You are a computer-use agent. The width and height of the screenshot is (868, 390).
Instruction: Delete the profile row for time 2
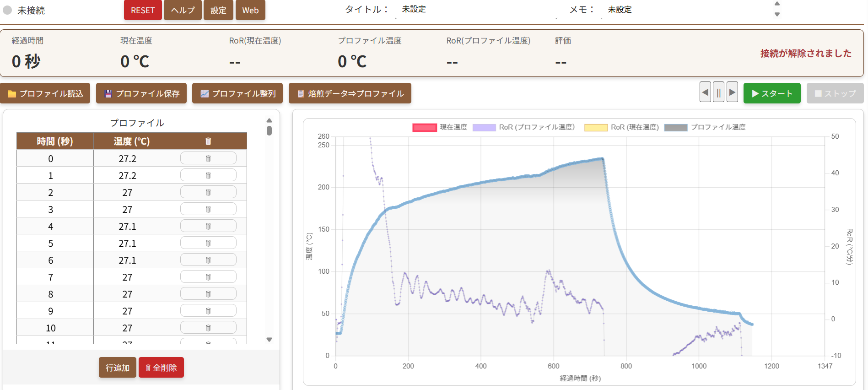[x=208, y=192]
